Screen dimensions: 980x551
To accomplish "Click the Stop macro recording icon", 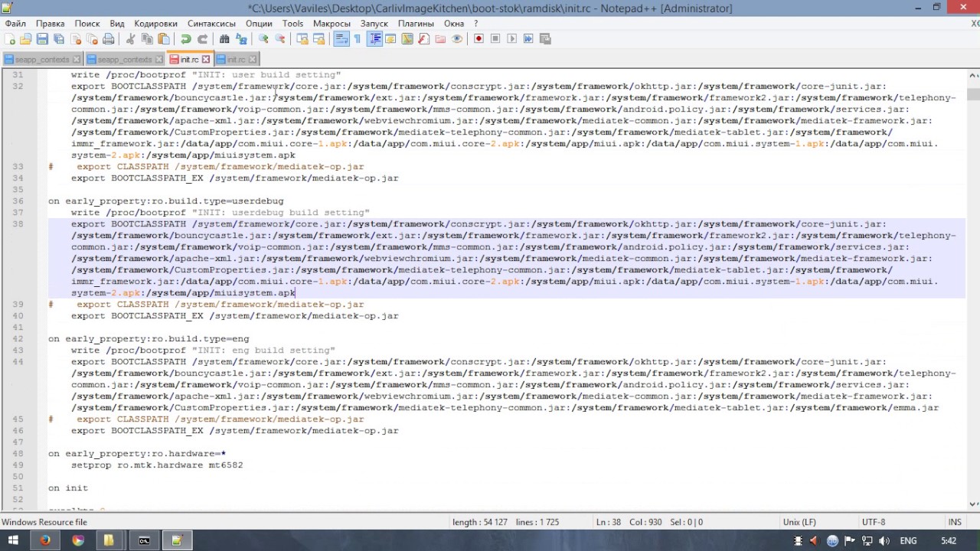I will pyautogui.click(x=495, y=39).
